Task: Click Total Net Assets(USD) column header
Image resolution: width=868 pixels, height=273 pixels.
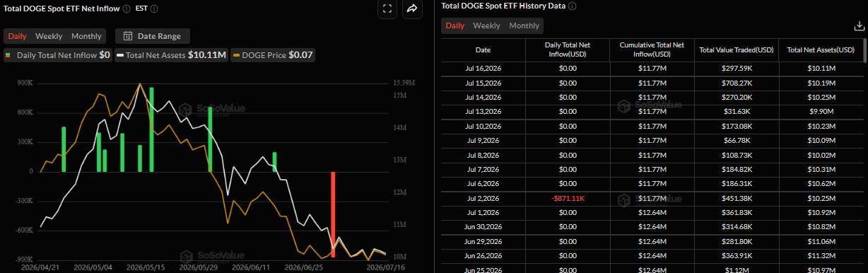Action: [x=821, y=50]
